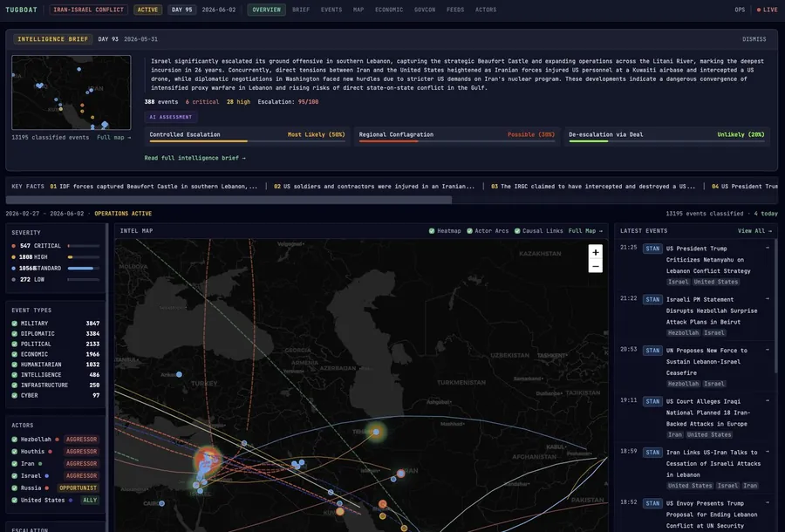Screen dimensions: 785x532
Task: Select the LOW severity row
Action: pyautogui.click(x=56, y=279)
